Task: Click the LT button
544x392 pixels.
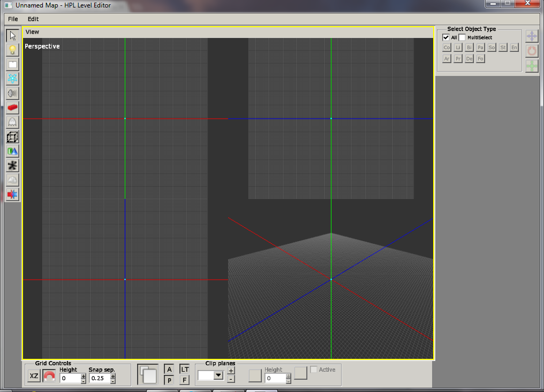Action: tap(185, 370)
